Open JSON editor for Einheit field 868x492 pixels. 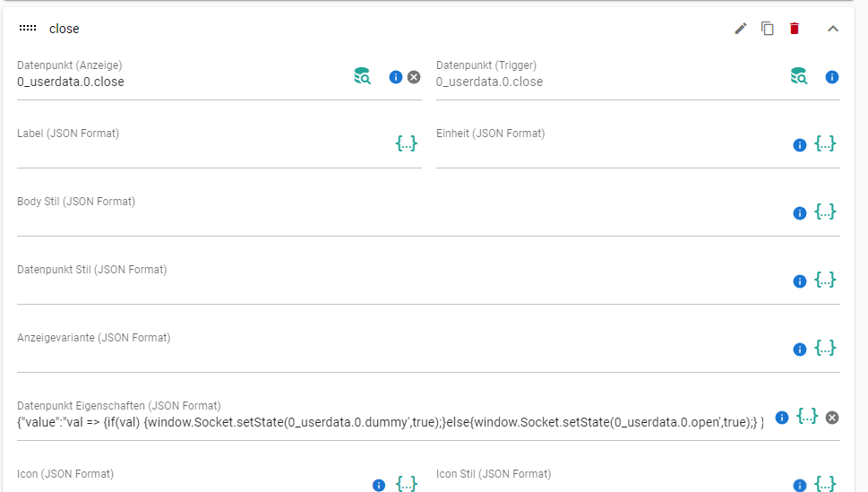[825, 143]
